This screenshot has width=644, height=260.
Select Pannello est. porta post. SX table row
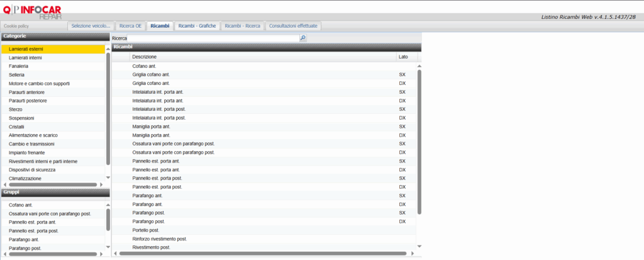click(265, 178)
